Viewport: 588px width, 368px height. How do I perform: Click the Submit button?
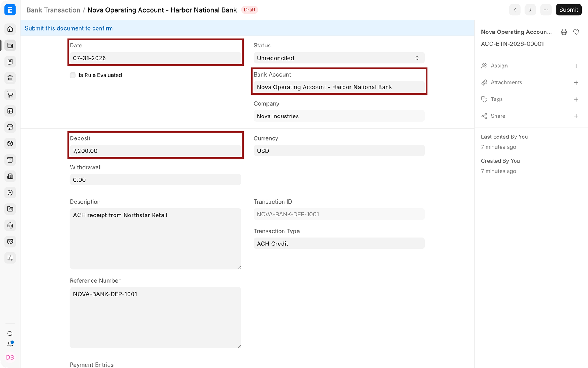click(569, 10)
